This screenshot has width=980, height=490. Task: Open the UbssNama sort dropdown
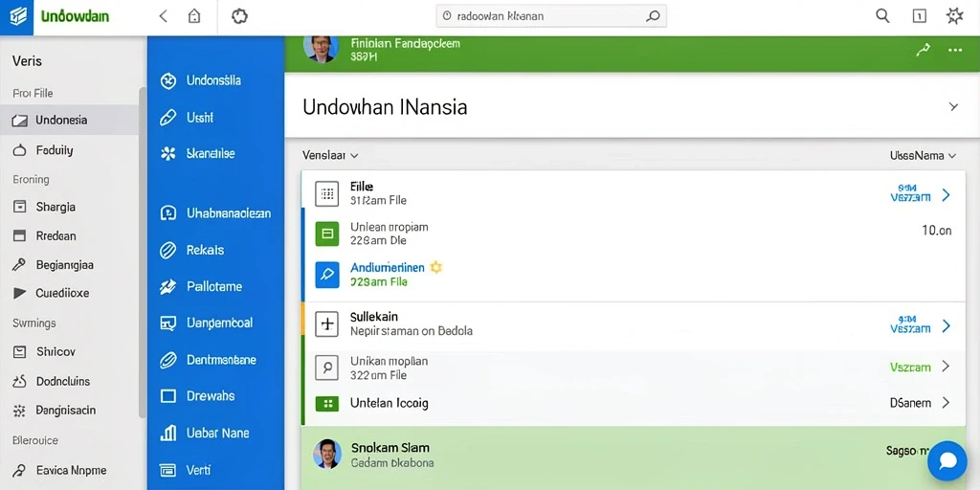923,156
